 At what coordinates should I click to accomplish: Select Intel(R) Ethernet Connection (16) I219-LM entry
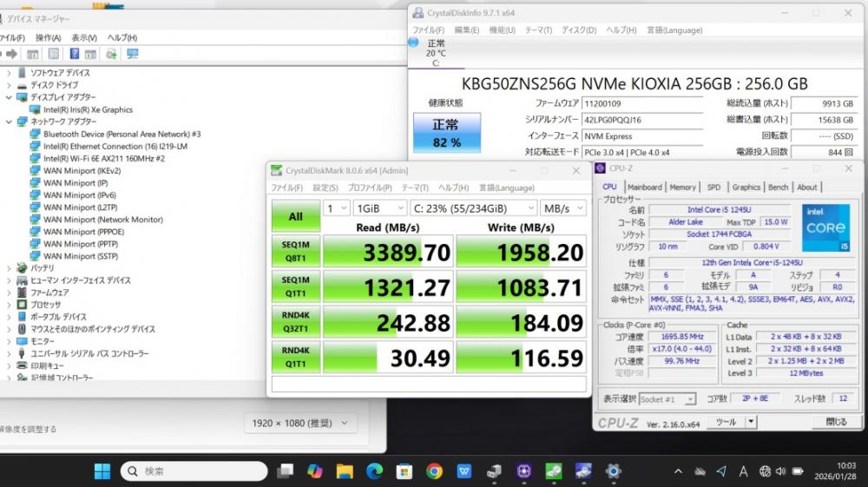(x=115, y=146)
